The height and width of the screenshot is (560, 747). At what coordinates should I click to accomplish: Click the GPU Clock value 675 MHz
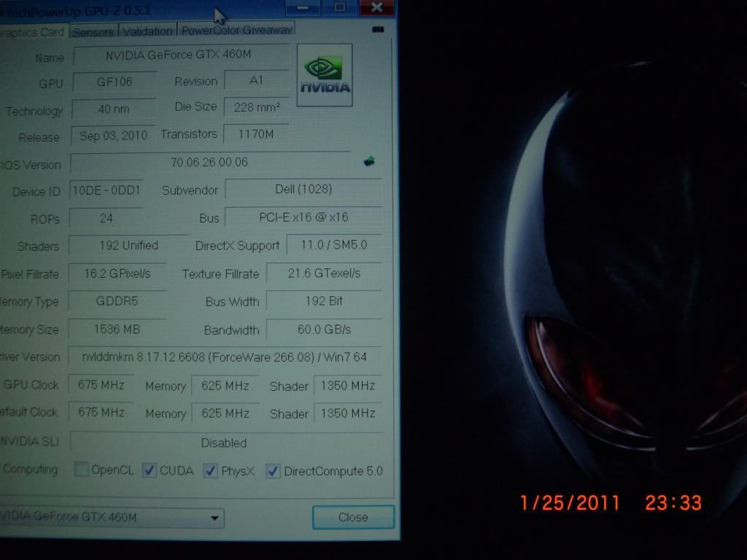pyautogui.click(x=101, y=385)
